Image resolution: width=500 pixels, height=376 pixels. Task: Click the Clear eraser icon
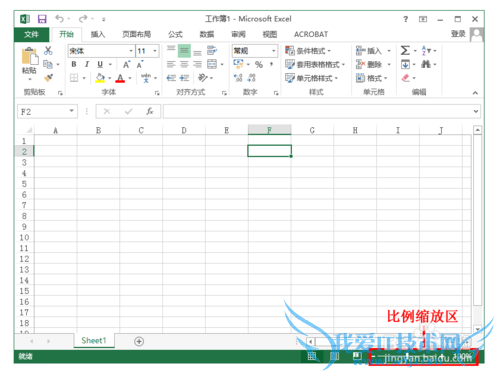coord(405,78)
